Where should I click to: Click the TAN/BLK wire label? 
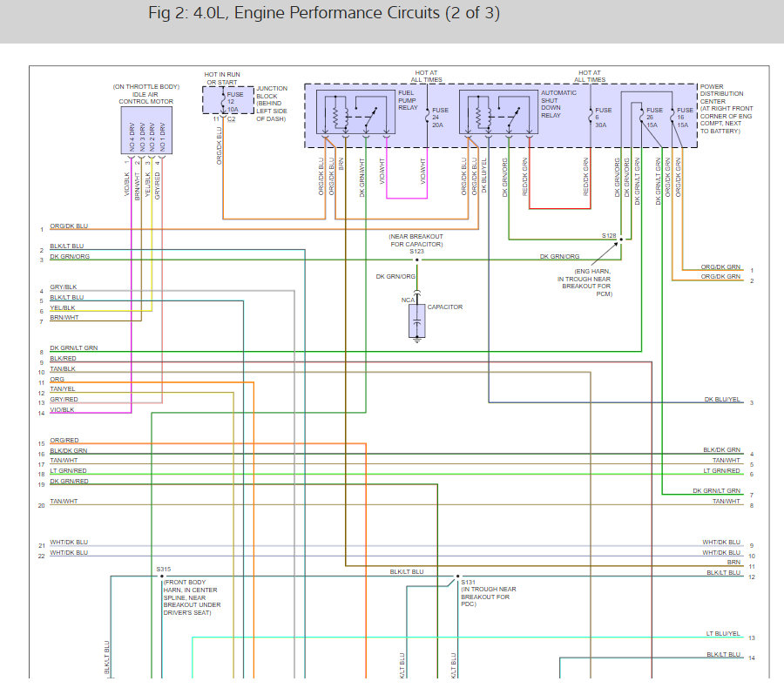pos(63,369)
